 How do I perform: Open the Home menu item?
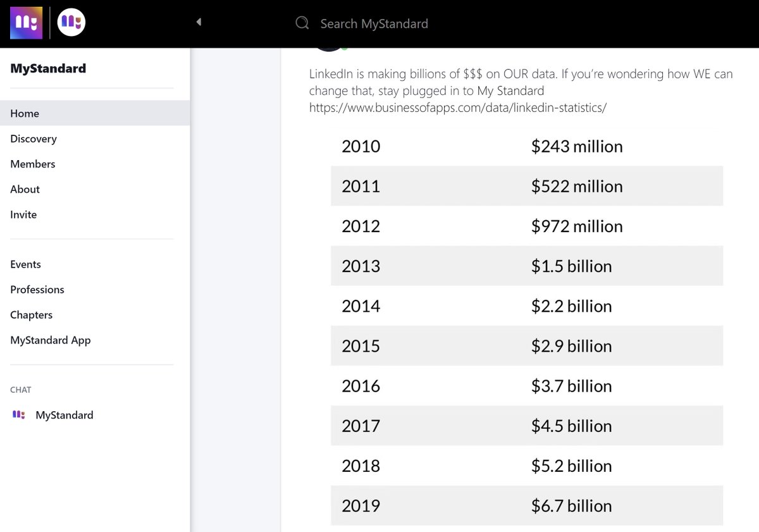tap(95, 113)
